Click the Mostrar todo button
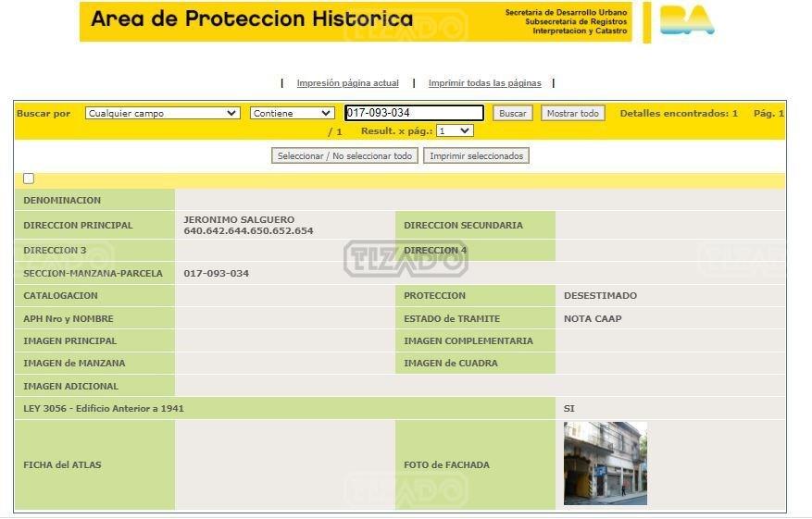 [x=572, y=114]
